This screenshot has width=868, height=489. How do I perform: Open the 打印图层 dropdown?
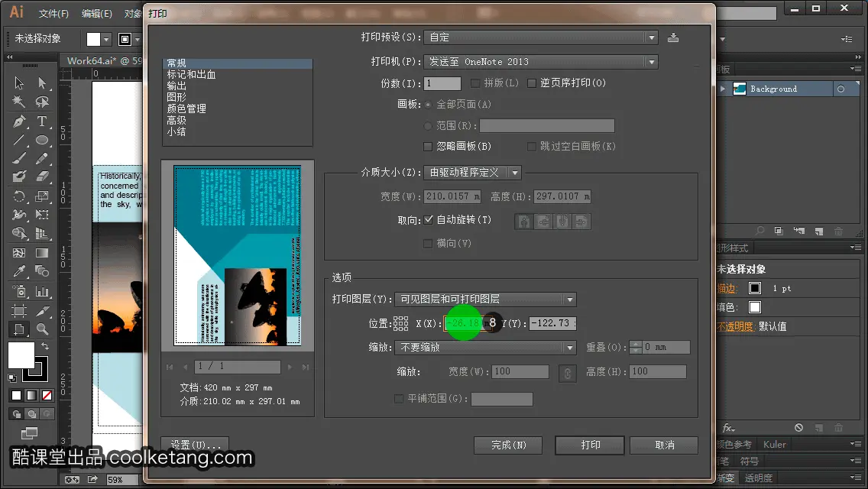(485, 300)
